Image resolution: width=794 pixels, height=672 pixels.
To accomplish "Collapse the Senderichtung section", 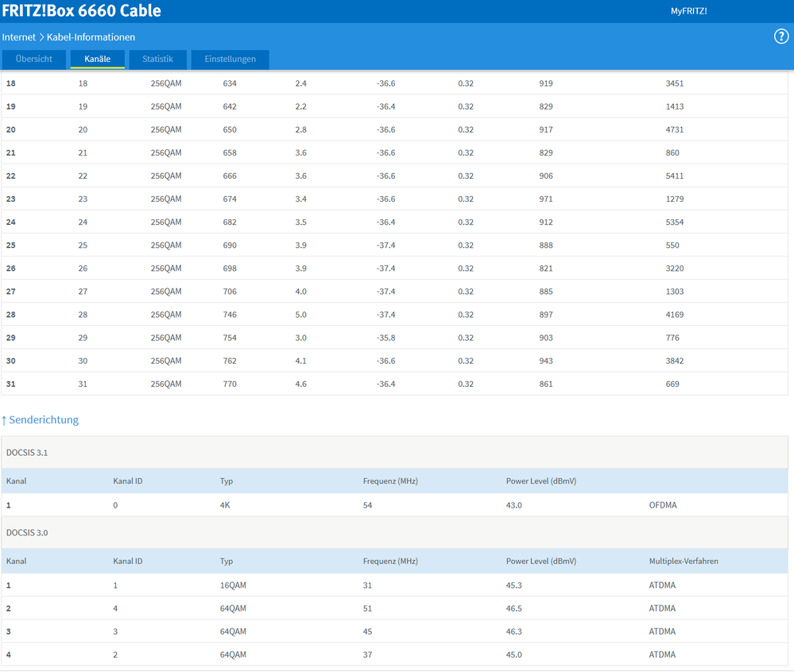I will click(x=40, y=419).
